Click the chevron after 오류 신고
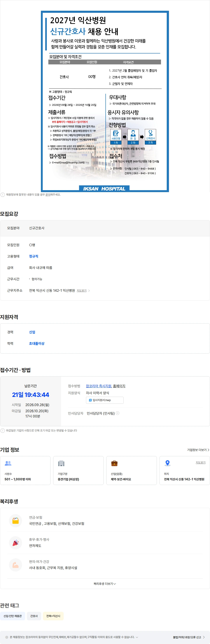 [204, 637]
